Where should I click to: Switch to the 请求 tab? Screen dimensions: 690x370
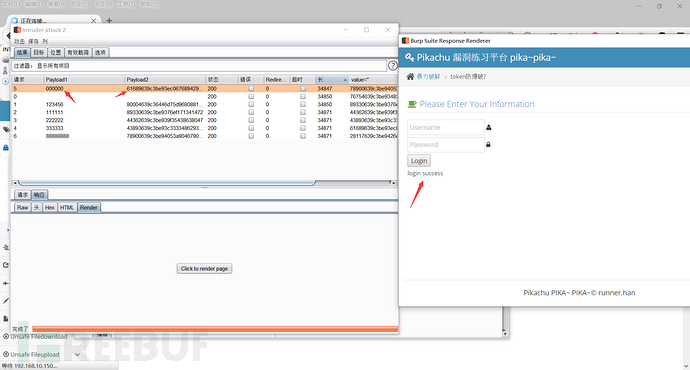[22, 195]
